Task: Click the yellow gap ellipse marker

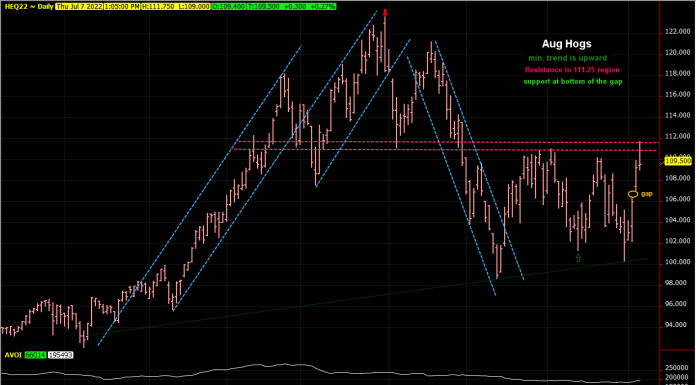Action: tap(633, 194)
